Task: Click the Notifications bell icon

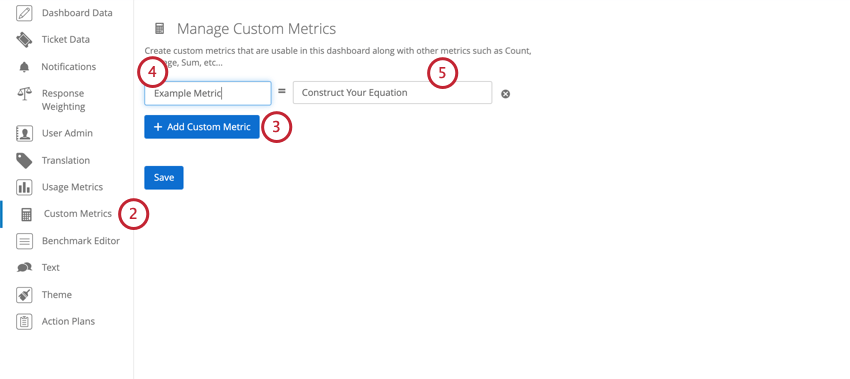Action: click(24, 67)
